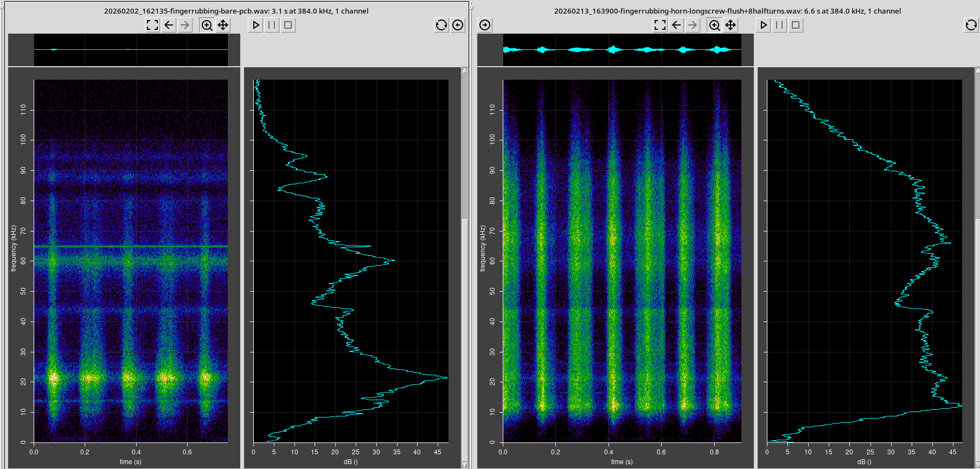
Task: Pause playback in bare-pcb panel
Action: (272, 25)
